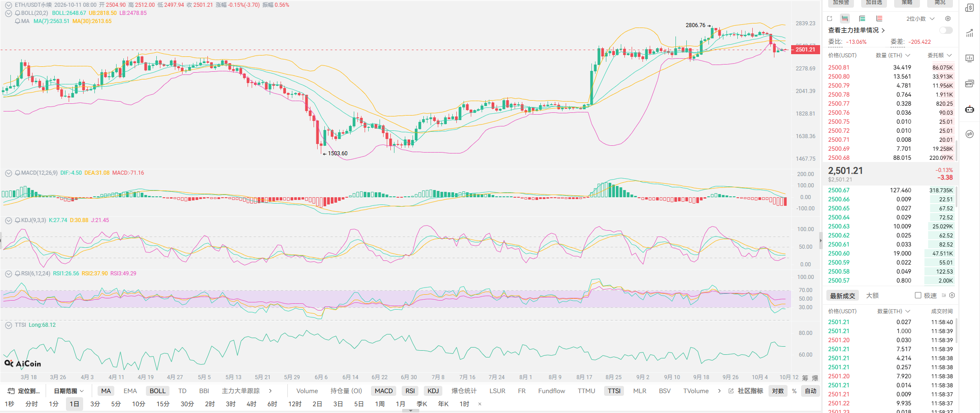Remove the 1时 custom timeframe

point(480,404)
